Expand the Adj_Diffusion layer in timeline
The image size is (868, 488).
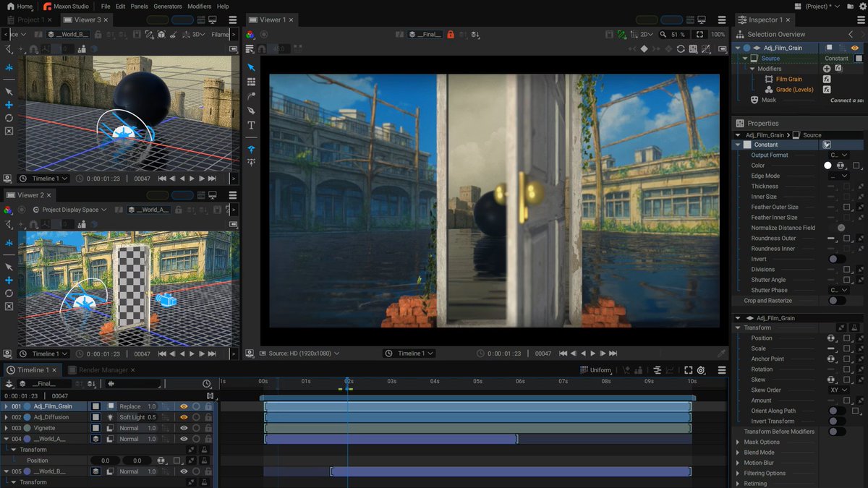6,417
